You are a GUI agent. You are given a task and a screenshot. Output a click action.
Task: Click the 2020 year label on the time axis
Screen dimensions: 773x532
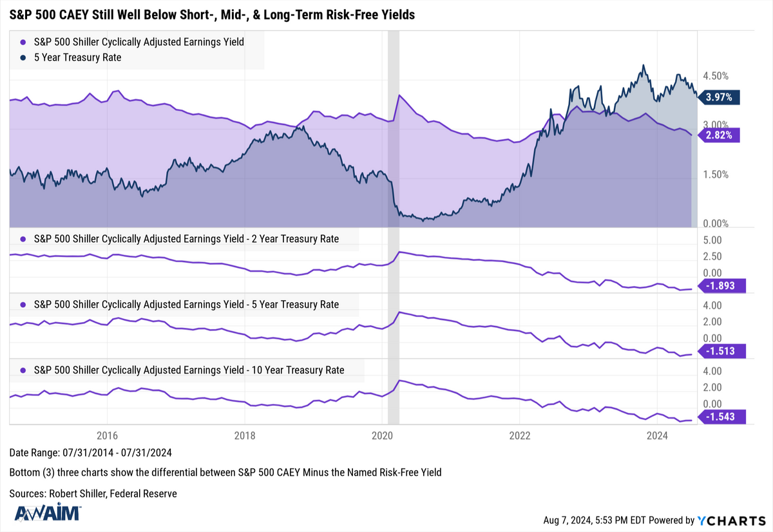coord(382,435)
